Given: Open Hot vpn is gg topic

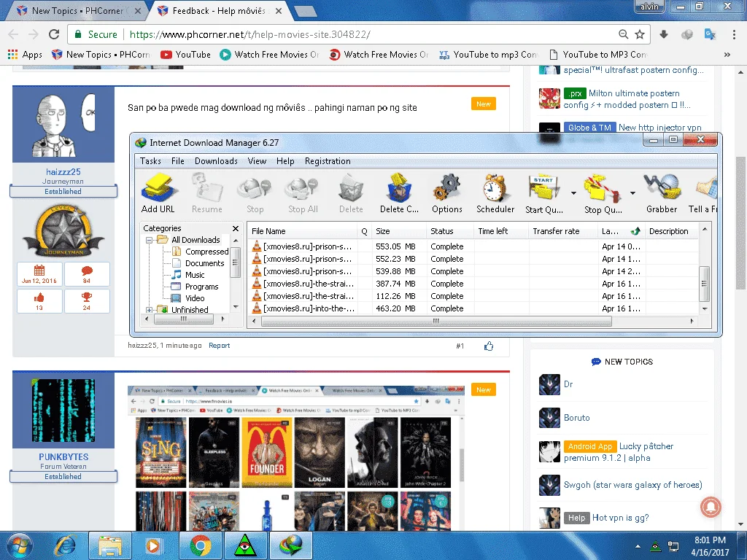Looking at the screenshot, I should (x=620, y=518).
